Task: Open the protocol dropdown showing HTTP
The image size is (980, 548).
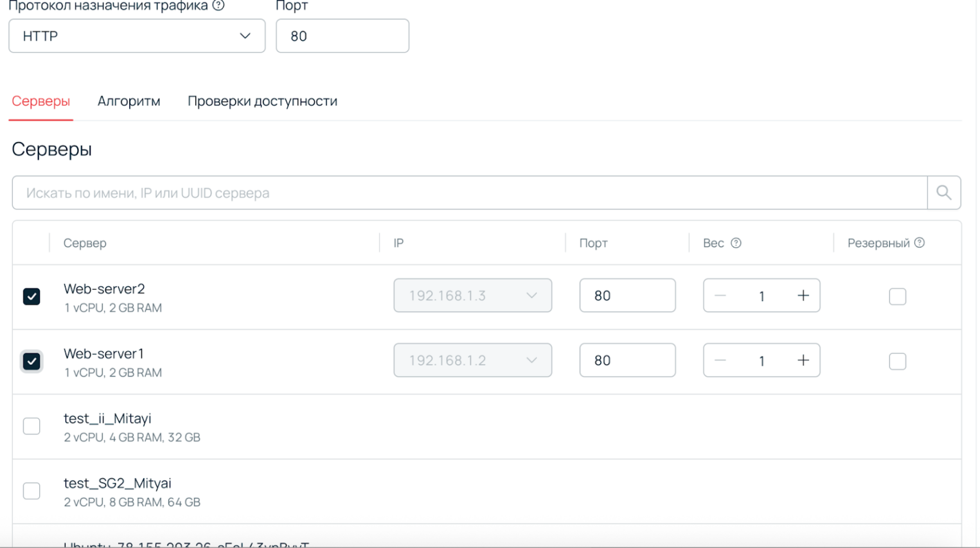Action: pos(137,36)
